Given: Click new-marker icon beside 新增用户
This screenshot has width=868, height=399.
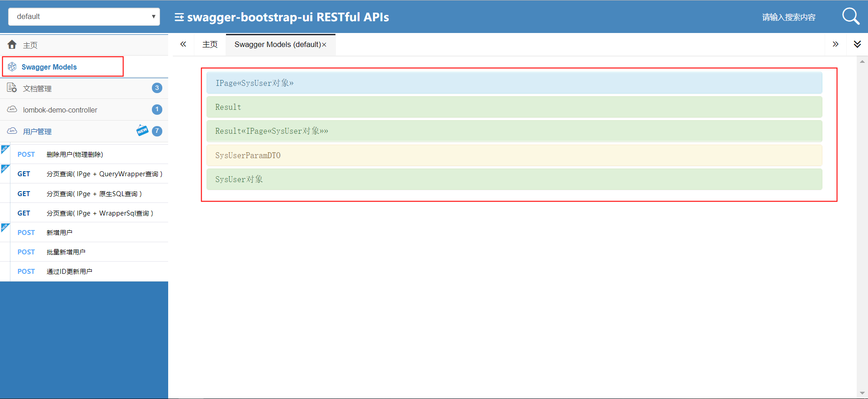Looking at the screenshot, I should pyautogui.click(x=5, y=227).
